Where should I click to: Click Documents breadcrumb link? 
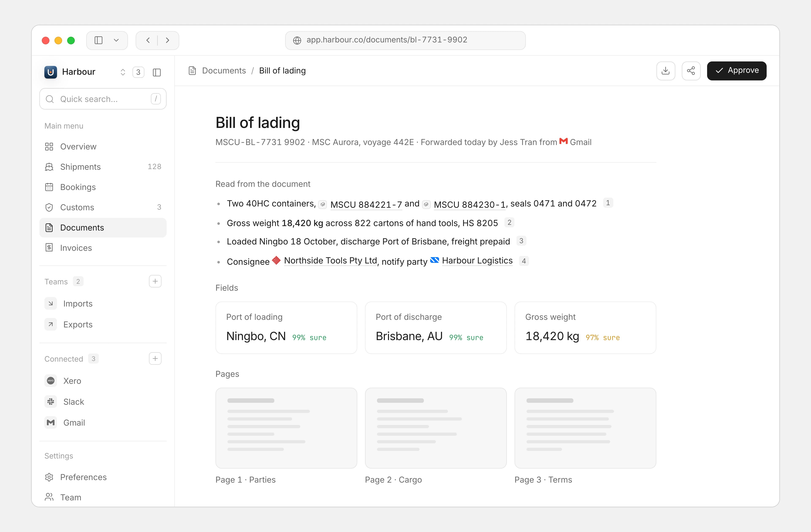point(224,71)
